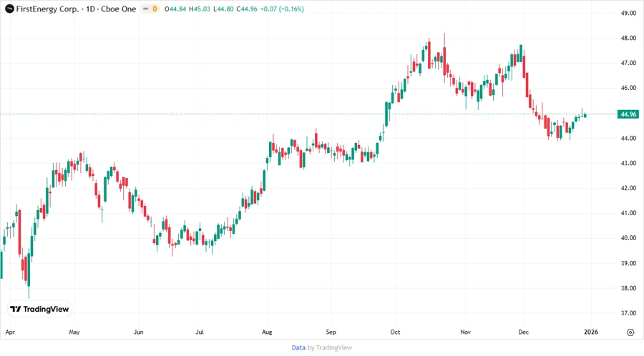Click the Jul label on time axis

(x=200, y=332)
